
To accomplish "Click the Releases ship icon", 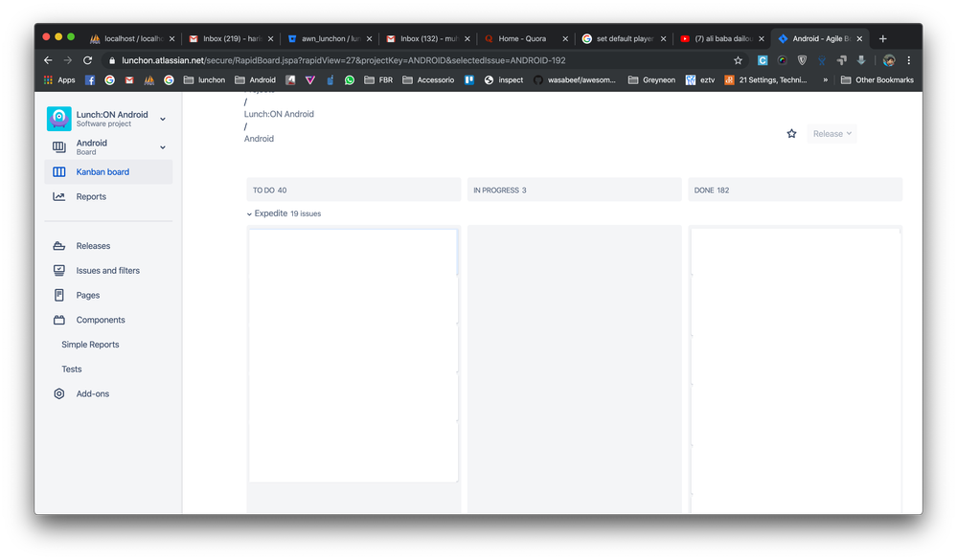I will pos(59,246).
